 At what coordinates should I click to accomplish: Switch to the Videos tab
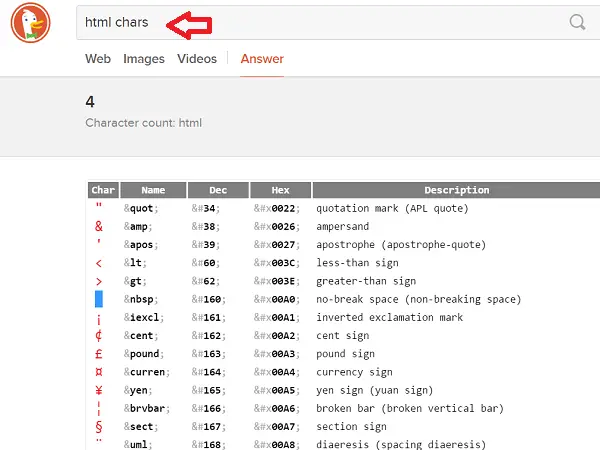197,59
